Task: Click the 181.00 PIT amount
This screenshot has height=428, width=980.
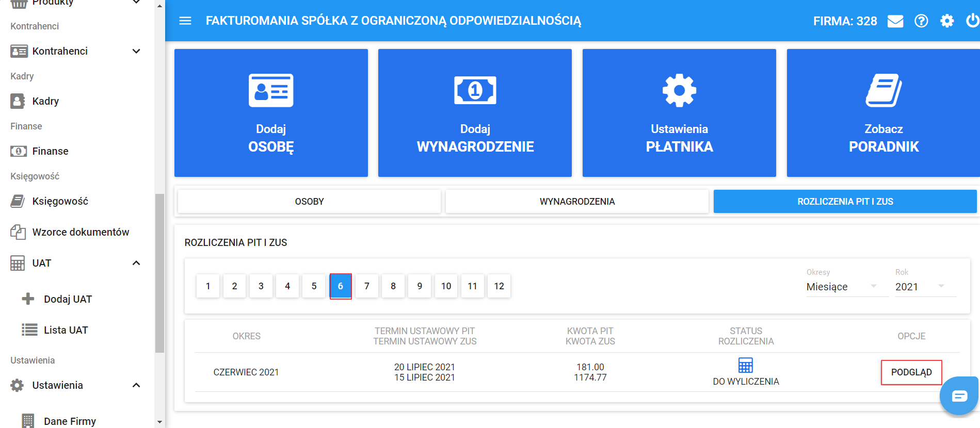Action: pyautogui.click(x=590, y=367)
